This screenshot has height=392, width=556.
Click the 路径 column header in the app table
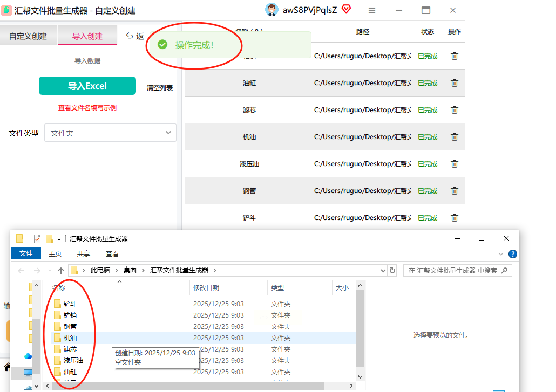[x=363, y=32]
